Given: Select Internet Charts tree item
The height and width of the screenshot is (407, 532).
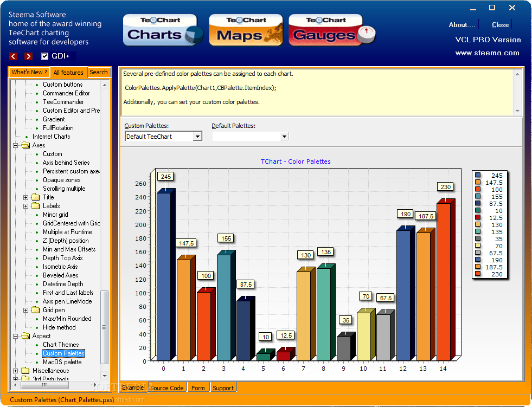Looking at the screenshot, I should pyautogui.click(x=51, y=137).
